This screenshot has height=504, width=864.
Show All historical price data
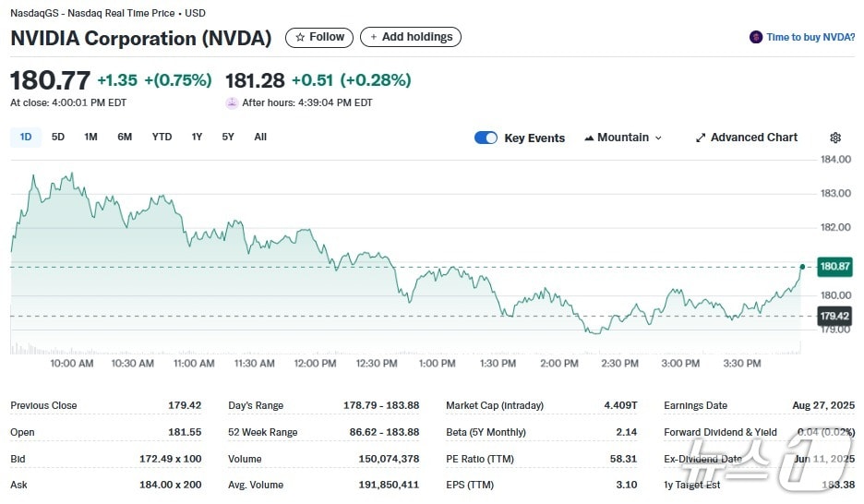(260, 137)
